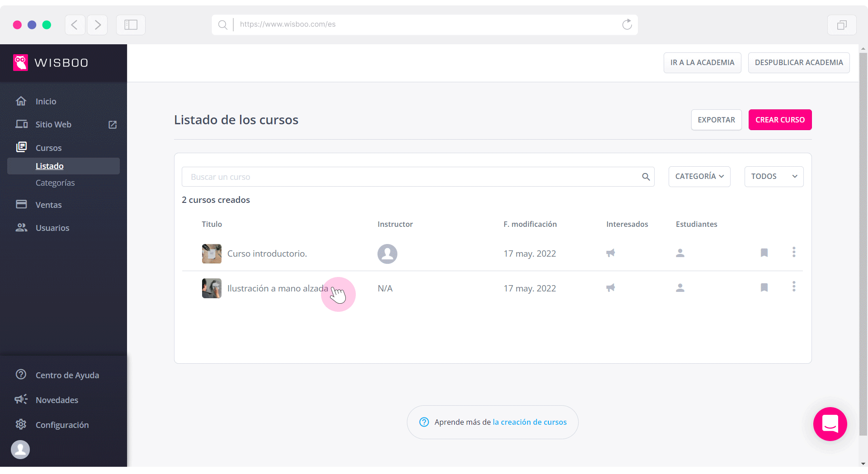Click Estudiantes person icon for Ilustración a mano alzada

(x=680, y=288)
